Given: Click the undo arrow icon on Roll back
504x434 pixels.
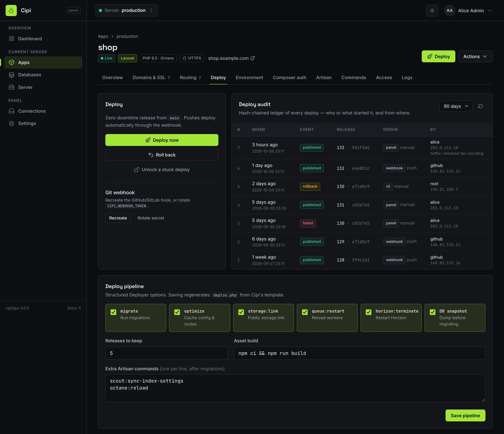Looking at the screenshot, I should pyautogui.click(x=151, y=155).
